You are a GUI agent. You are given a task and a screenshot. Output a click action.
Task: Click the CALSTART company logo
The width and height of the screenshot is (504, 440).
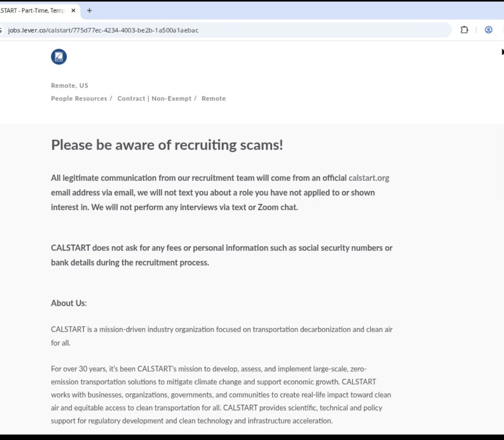pyautogui.click(x=59, y=57)
